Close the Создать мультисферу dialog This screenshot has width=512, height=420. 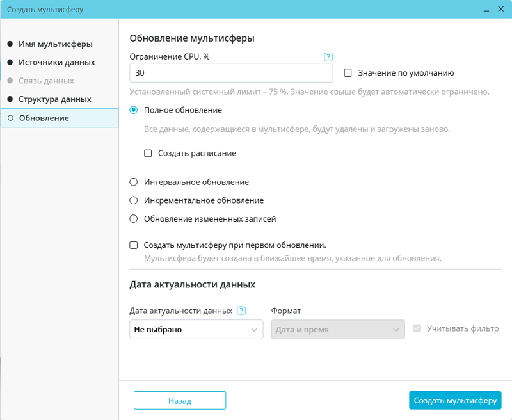[500, 10]
